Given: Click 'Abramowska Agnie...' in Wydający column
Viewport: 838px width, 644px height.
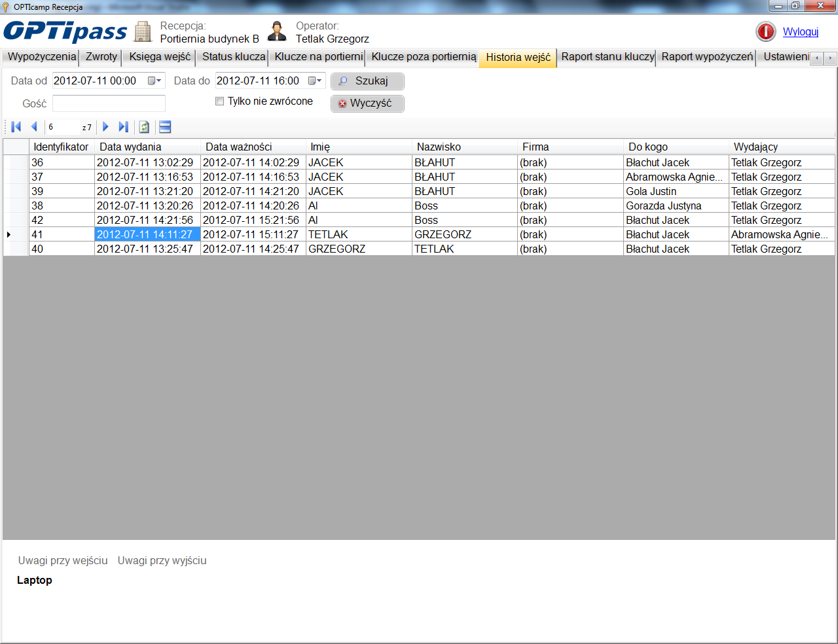Looking at the screenshot, I should tap(782, 234).
